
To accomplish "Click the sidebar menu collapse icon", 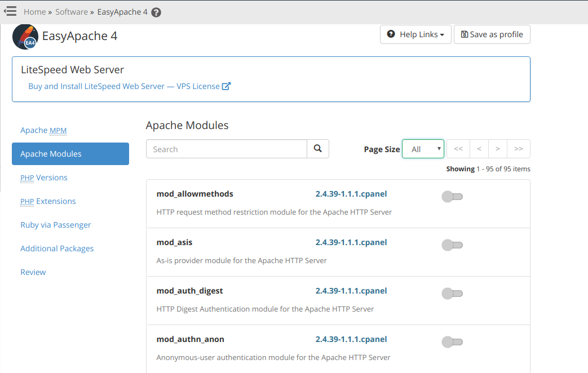I will (x=10, y=11).
